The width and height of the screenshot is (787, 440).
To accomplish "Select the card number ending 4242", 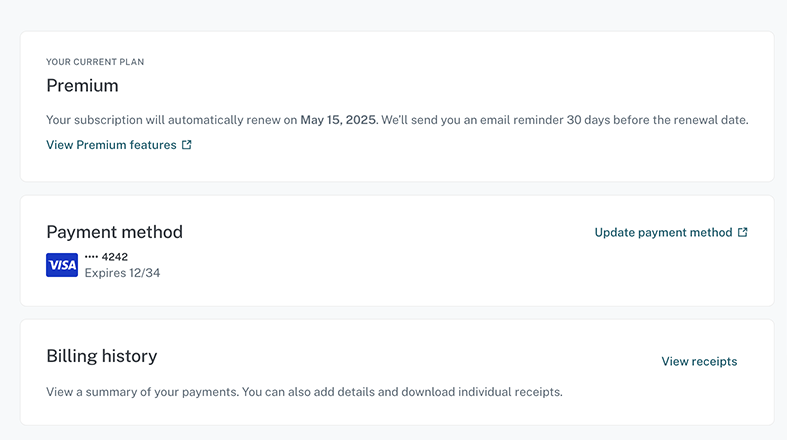I will coord(106,257).
